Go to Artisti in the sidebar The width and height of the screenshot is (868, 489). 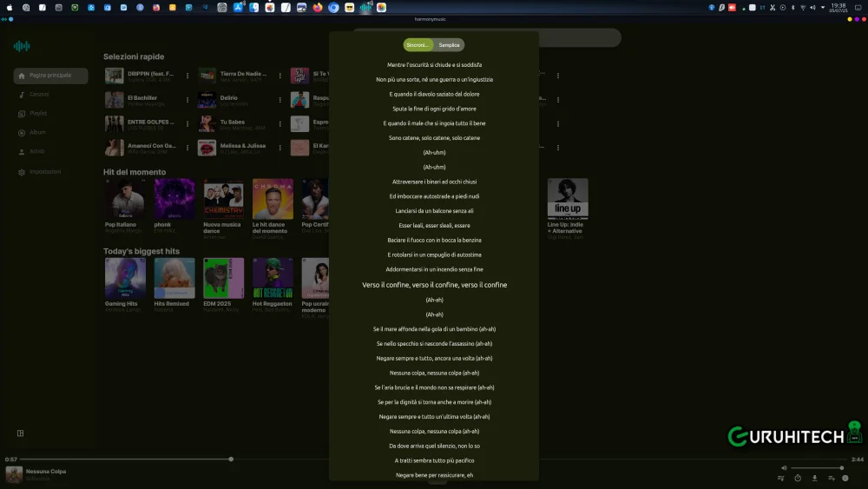coord(37,152)
